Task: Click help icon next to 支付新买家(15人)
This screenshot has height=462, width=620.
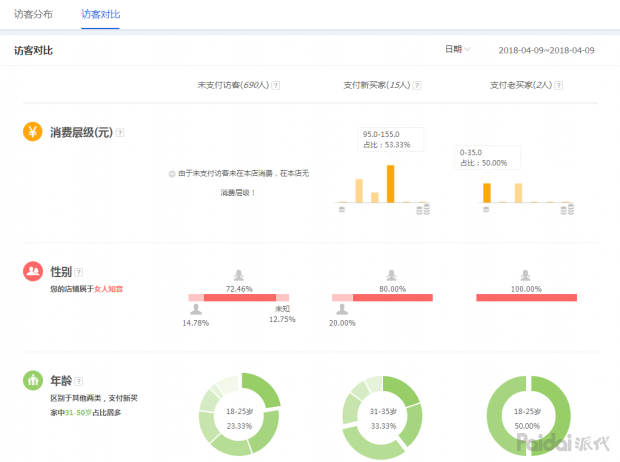Action: [417, 86]
